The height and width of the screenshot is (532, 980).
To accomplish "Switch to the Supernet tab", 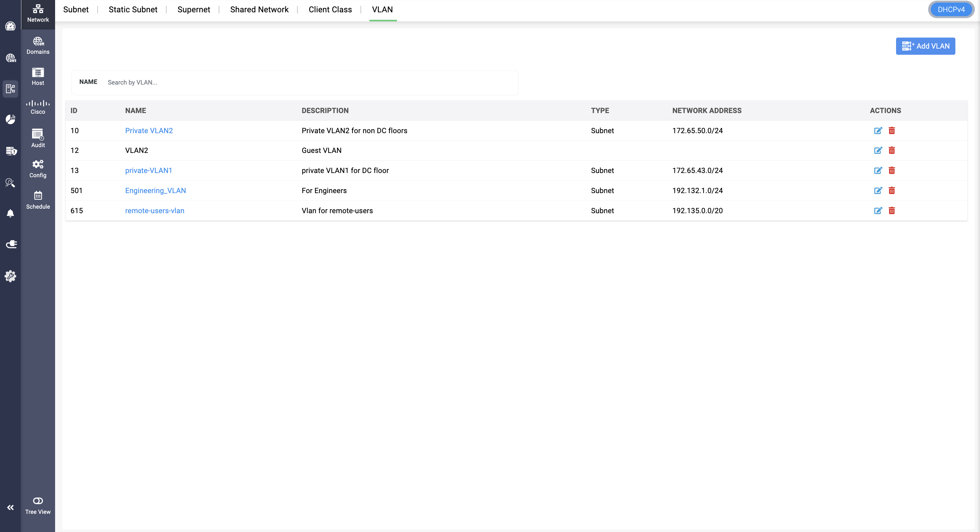I will tap(193, 9).
